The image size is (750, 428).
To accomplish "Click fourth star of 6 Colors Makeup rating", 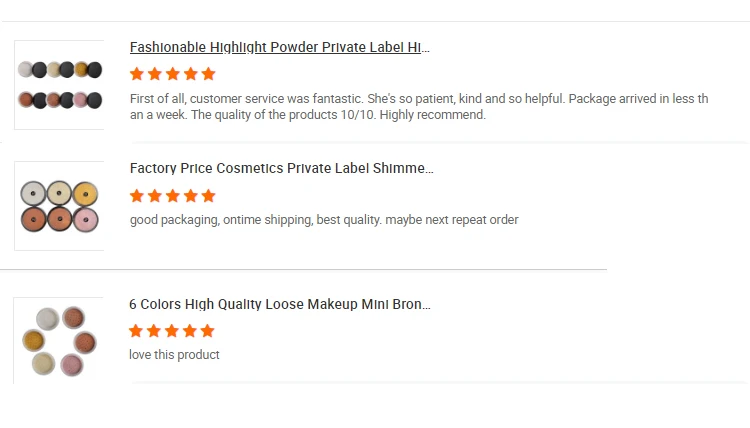I will (x=190, y=331).
